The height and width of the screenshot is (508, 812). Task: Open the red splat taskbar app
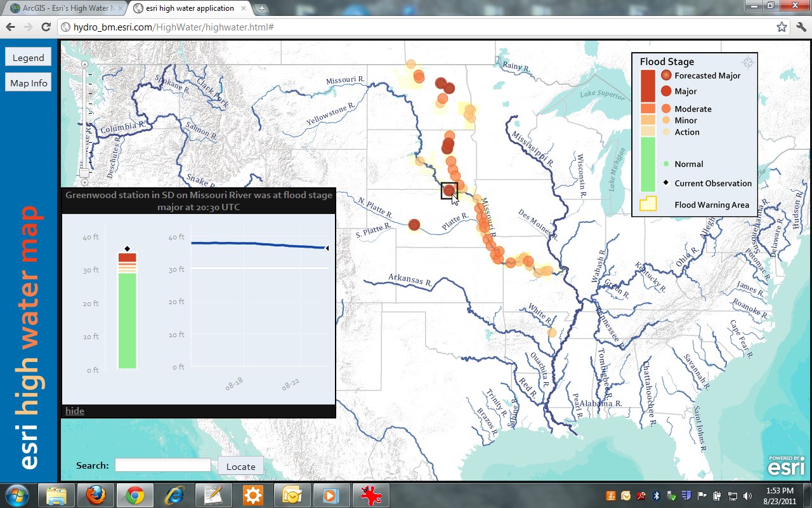coord(371,495)
